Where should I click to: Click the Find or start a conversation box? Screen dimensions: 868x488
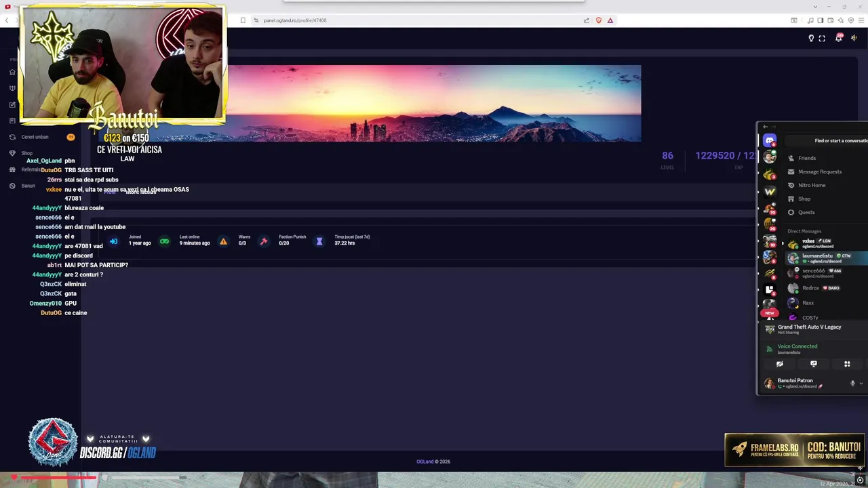click(827, 140)
